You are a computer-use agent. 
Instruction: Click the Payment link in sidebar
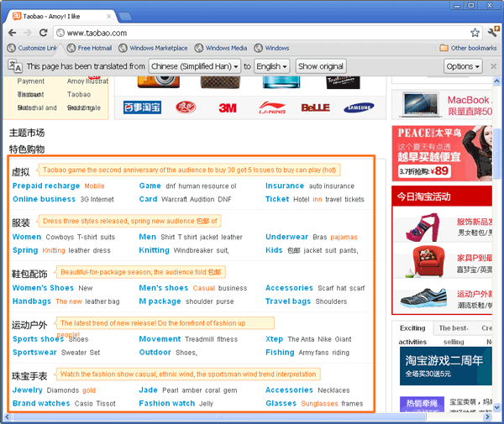(31, 81)
